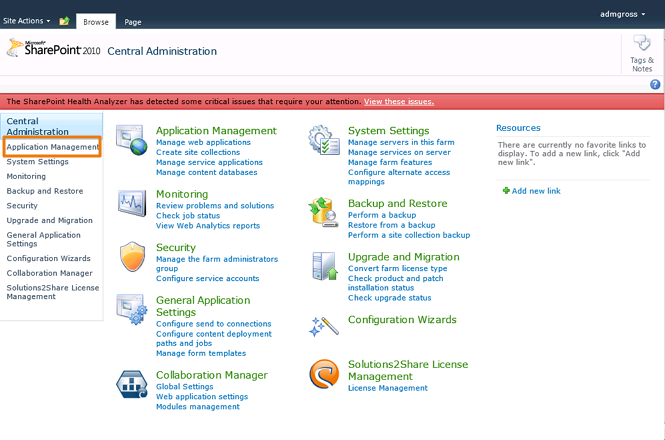Select System Settings in left navigation
Image resolution: width=665 pixels, height=440 pixels.
point(37,162)
